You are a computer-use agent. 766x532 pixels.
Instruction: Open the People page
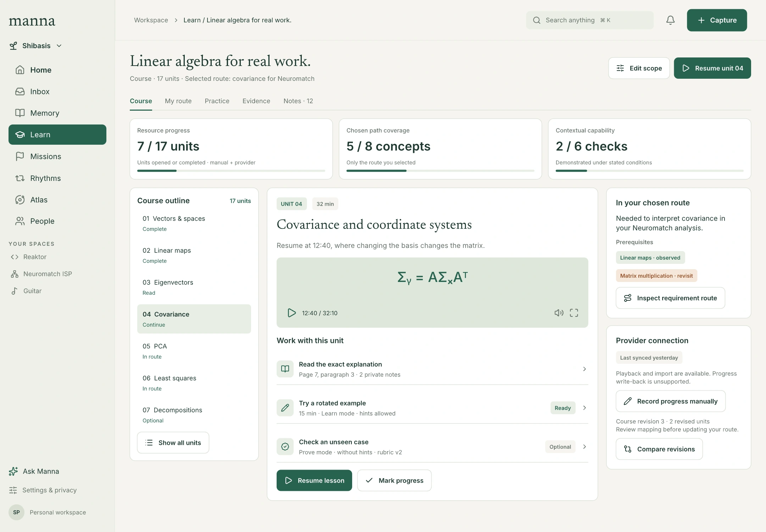pos(57,221)
